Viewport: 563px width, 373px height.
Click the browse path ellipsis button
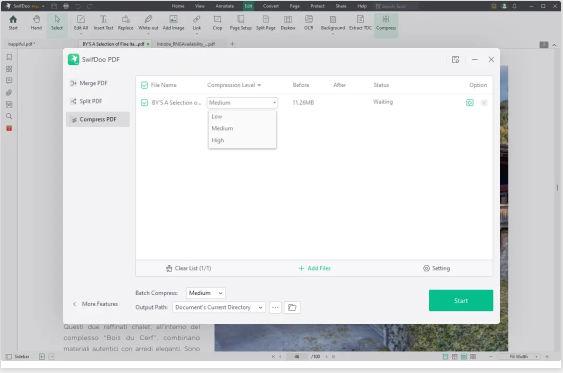pyautogui.click(x=275, y=307)
